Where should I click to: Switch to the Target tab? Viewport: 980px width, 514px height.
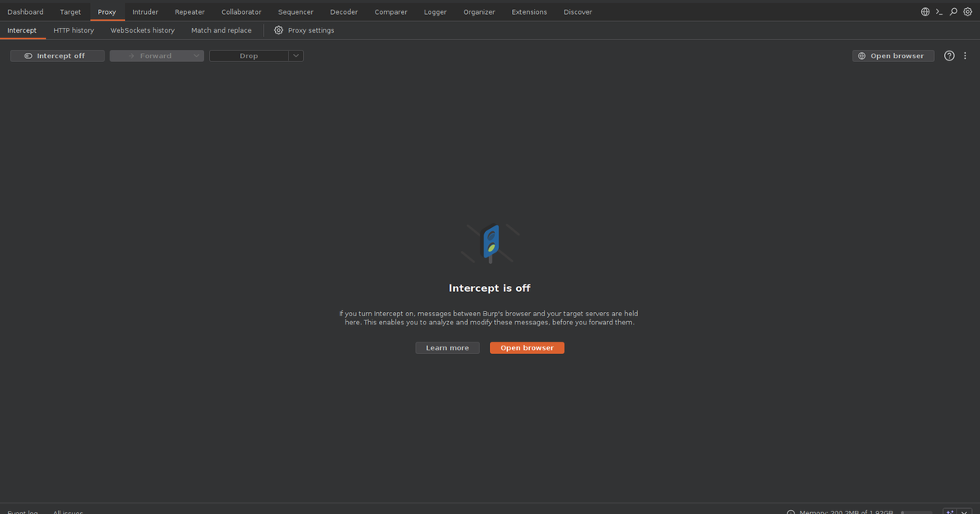(x=70, y=12)
